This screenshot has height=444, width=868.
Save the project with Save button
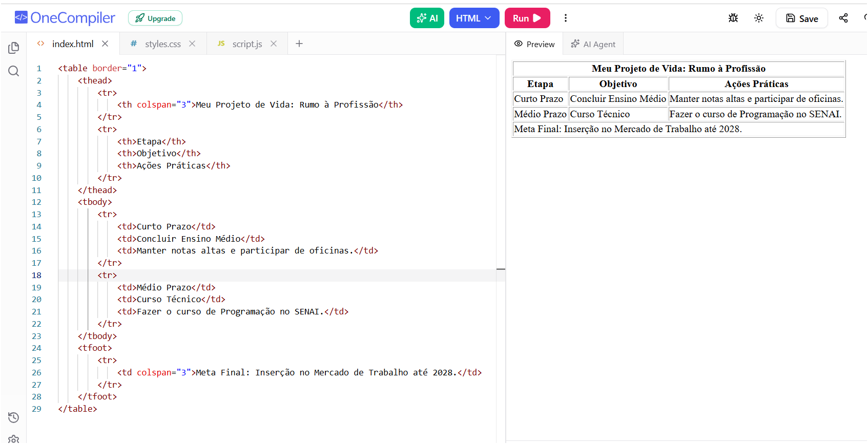[802, 18]
